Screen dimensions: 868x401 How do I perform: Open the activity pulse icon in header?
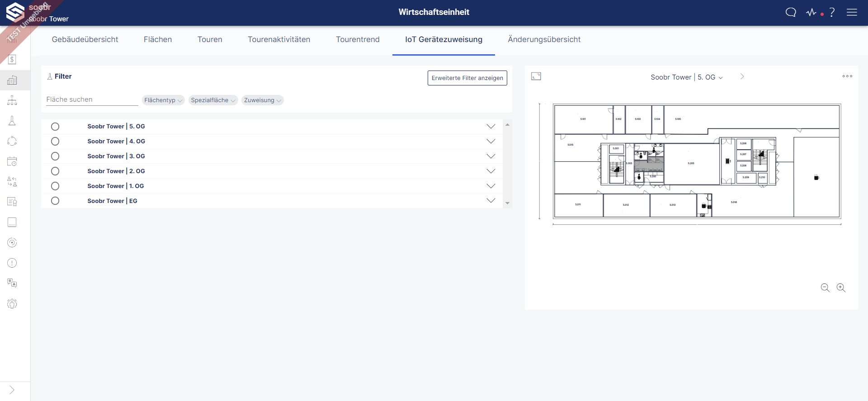pos(811,12)
